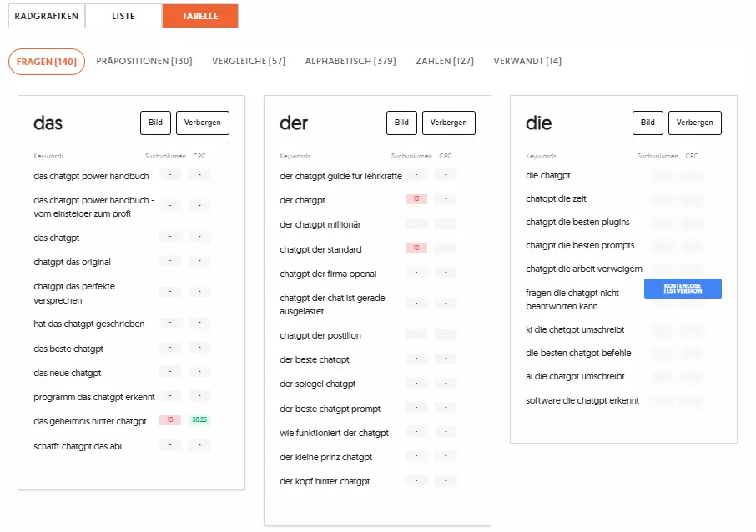Open the KOSTENLOSE TESTVERSION banner
This screenshot has width=756, height=532.
[683, 288]
